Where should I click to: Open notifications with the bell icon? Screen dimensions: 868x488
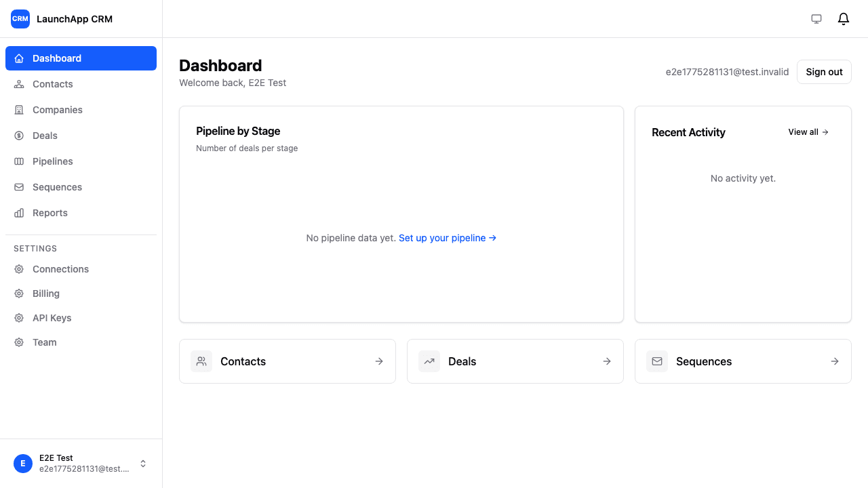point(844,19)
